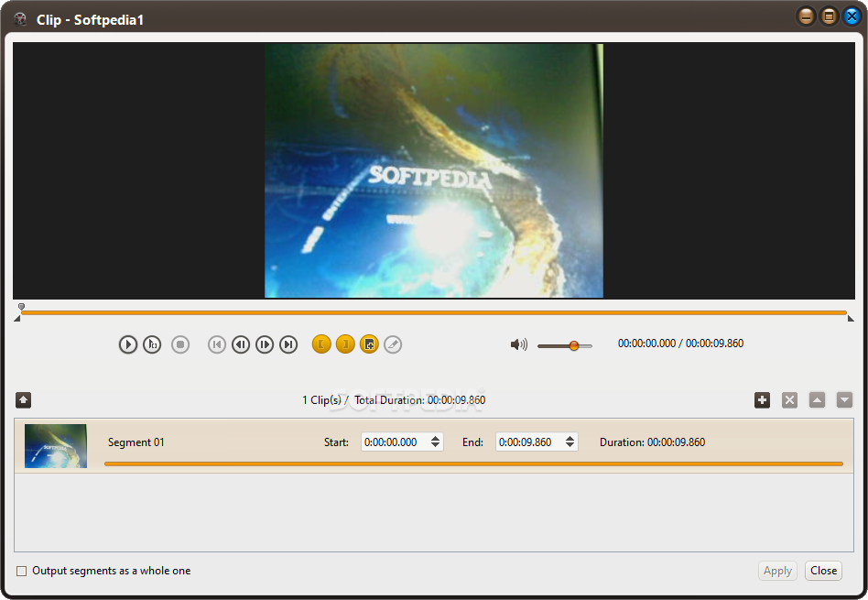868x600 pixels.
Task: Click the Duration 00:00:09.860 text
Action: tap(652, 442)
